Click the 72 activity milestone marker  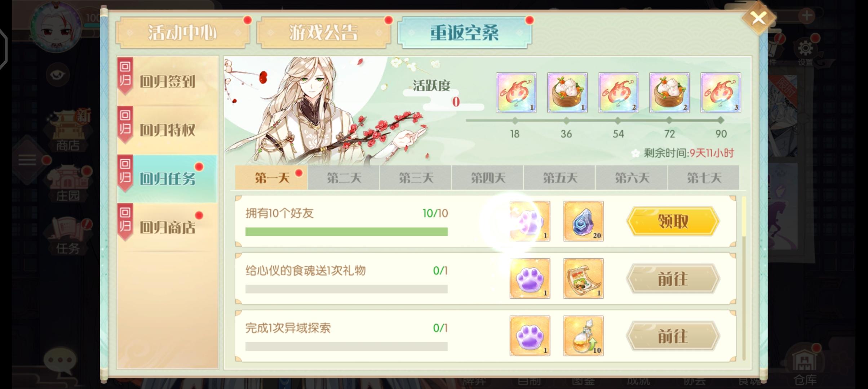pos(669,120)
